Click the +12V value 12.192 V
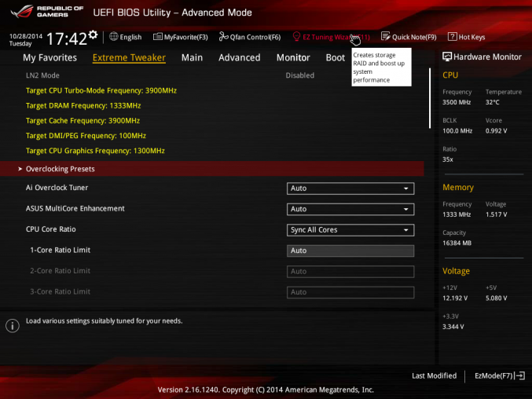532x399 pixels. pos(455,298)
